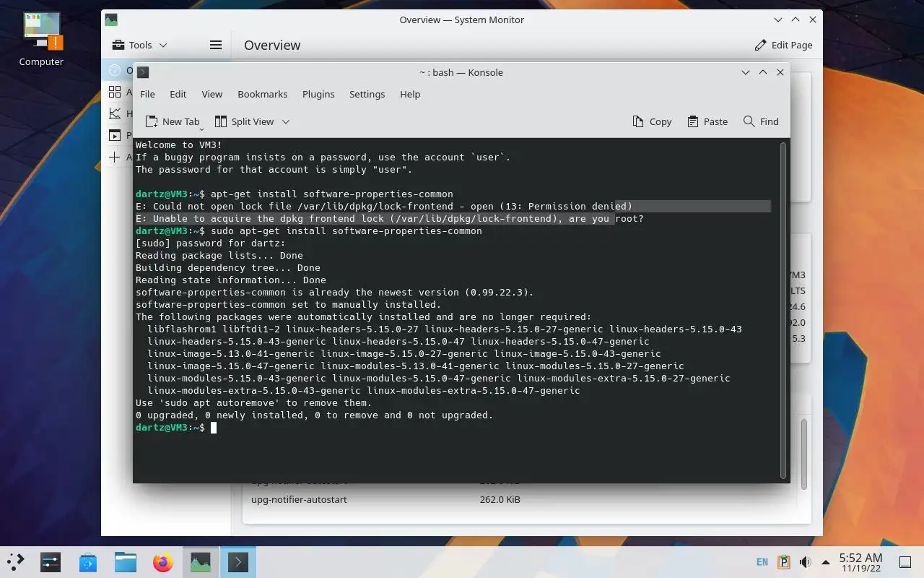The image size is (924, 578).
Task: Open the volume control tray icon
Action: tap(805, 562)
